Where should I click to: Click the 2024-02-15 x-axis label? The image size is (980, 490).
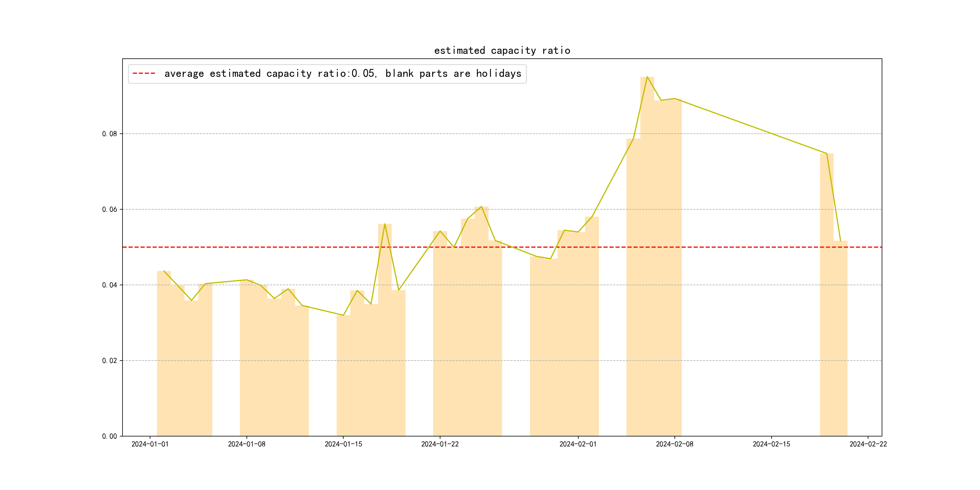(x=771, y=444)
